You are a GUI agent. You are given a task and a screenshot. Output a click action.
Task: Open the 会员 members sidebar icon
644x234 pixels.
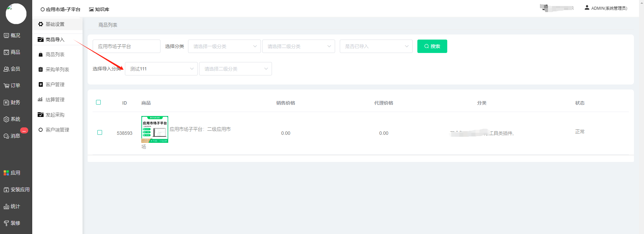coord(6,69)
